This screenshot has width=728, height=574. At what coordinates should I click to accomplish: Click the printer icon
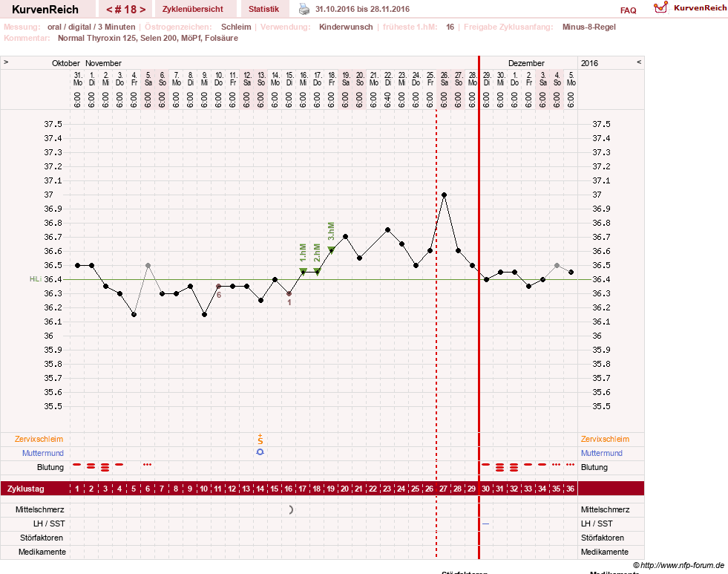tap(304, 9)
